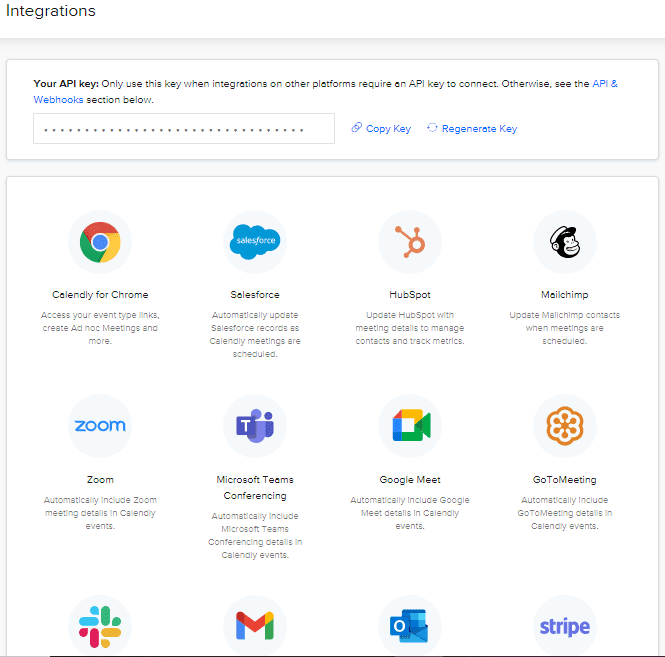665x657 pixels.
Task: Click the Google Meet title text
Action: (x=410, y=480)
